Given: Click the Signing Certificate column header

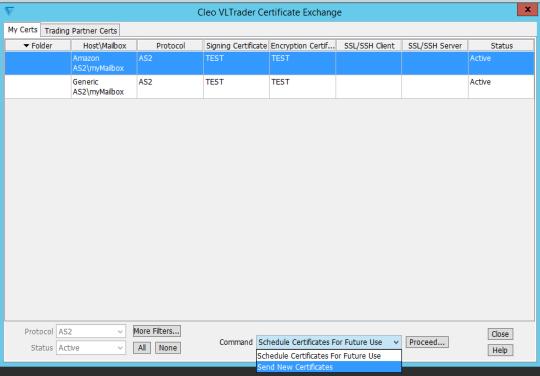Looking at the screenshot, I should (x=236, y=45).
